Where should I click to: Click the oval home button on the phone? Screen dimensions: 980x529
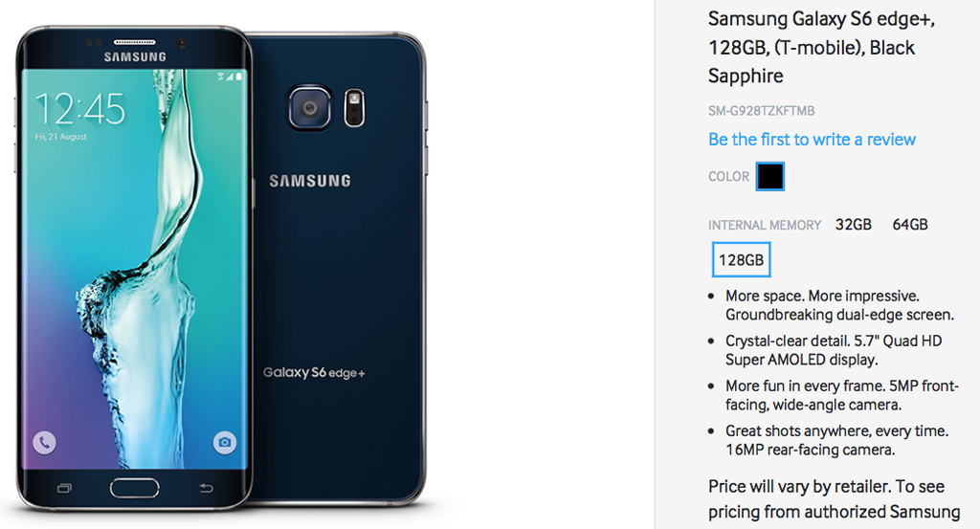pyautogui.click(x=134, y=488)
